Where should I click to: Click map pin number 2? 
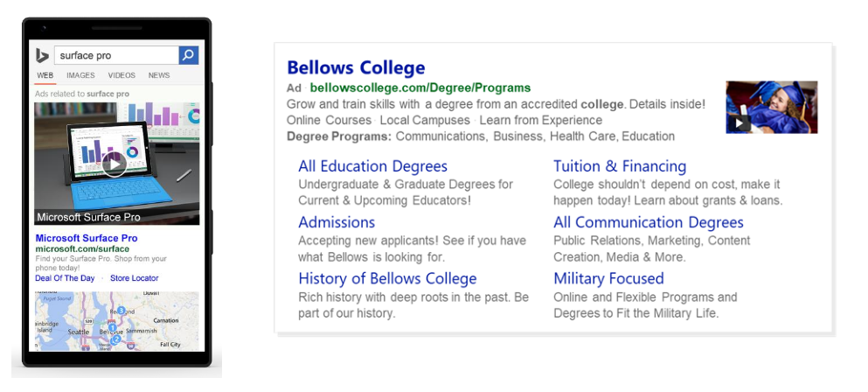[115, 339]
